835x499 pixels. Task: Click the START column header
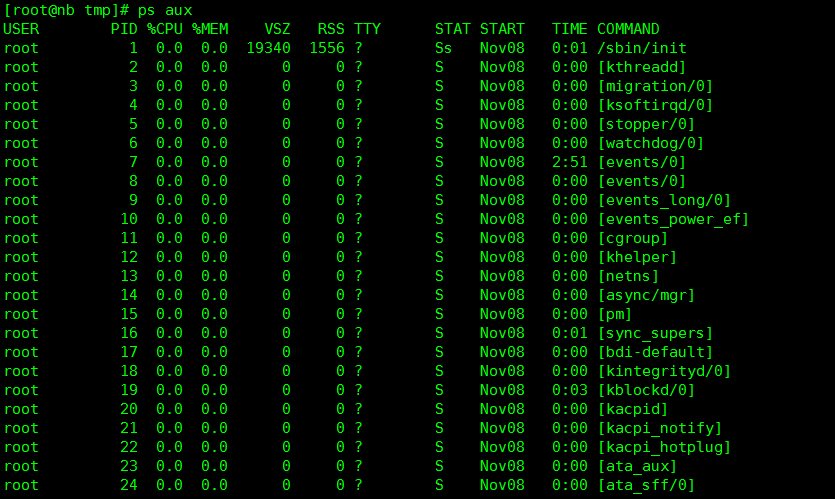[502, 29]
